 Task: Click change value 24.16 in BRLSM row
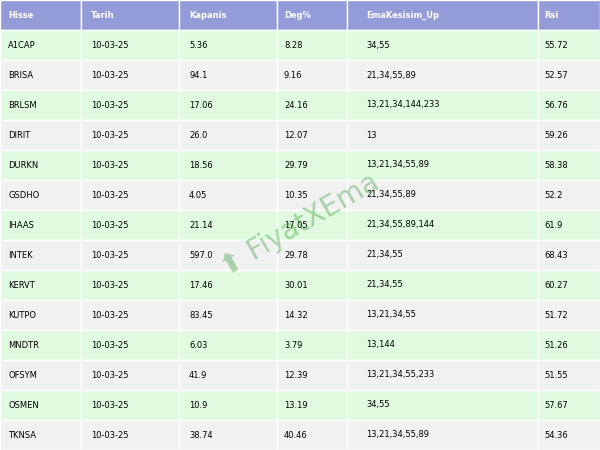296,104
